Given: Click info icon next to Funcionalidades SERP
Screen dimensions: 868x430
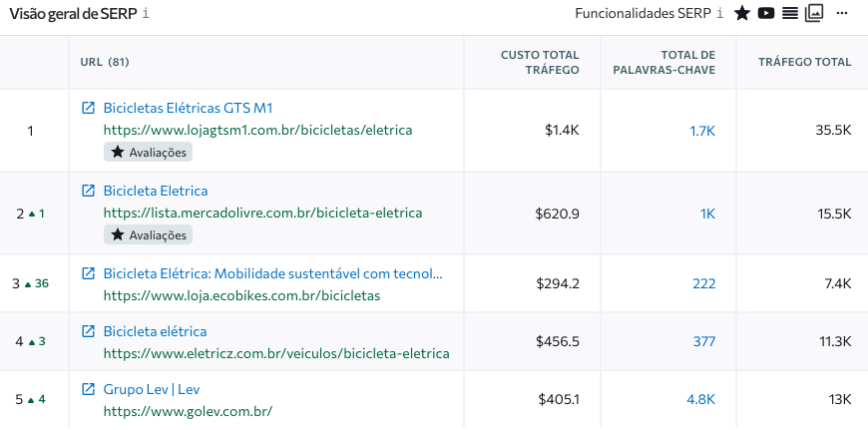Looking at the screenshot, I should click(x=720, y=14).
